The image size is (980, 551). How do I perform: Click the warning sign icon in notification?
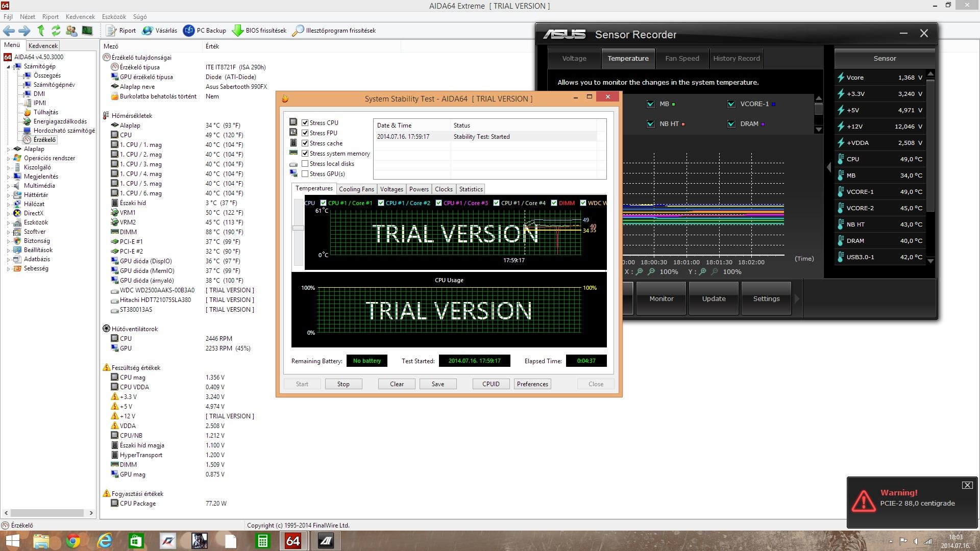pos(863,500)
